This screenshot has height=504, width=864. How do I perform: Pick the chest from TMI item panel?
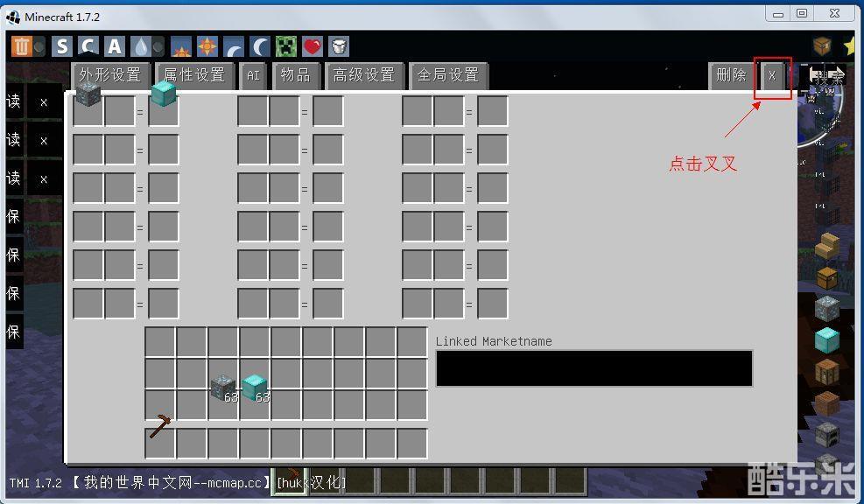827,278
